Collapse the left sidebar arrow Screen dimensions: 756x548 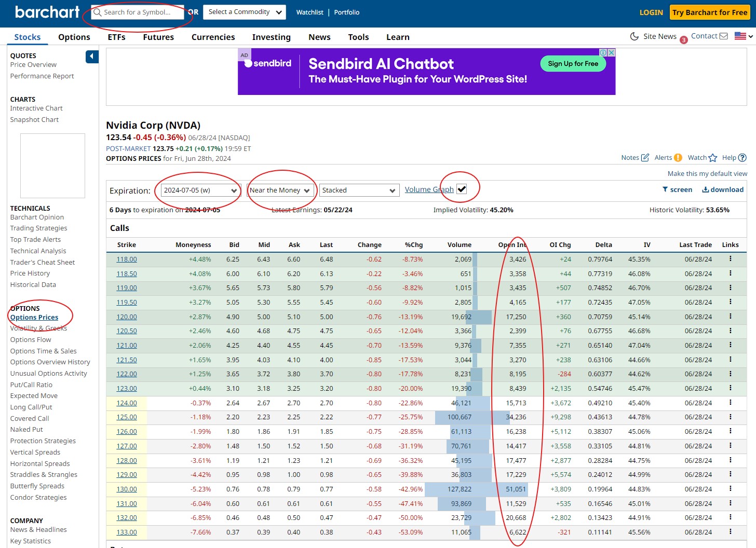pos(91,56)
